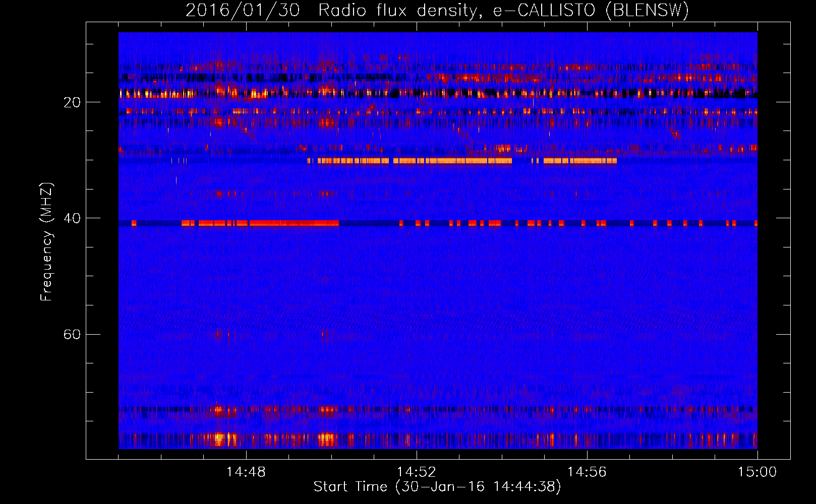This screenshot has width=816, height=504.
Task: Click the 14:56 time tick label
Action: pos(587,472)
